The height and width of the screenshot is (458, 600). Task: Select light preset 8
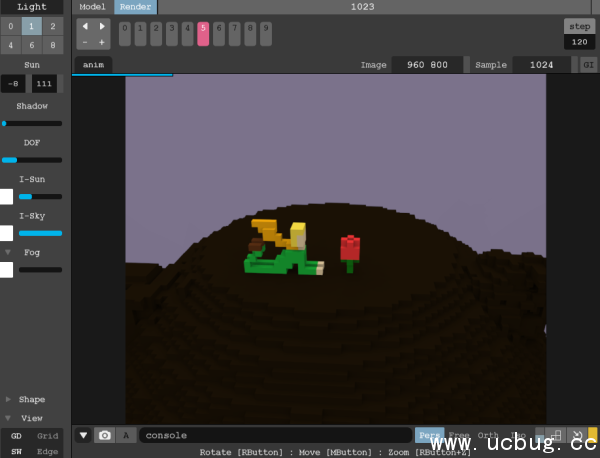coord(53,45)
